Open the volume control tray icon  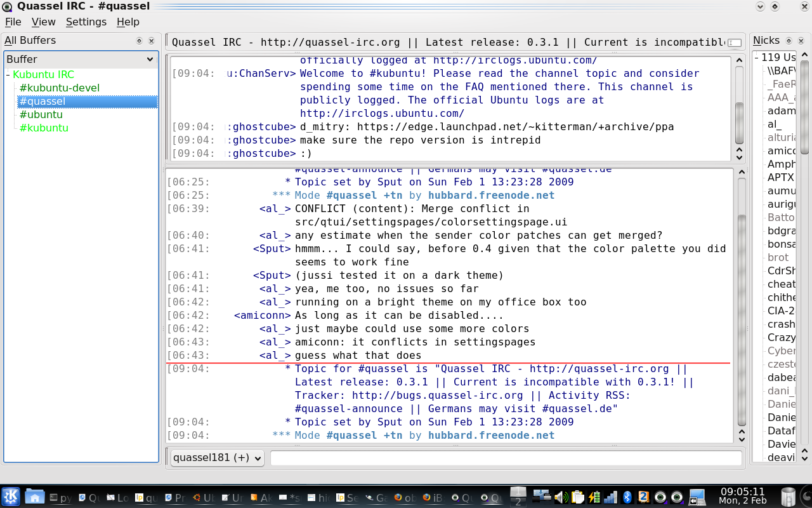point(560,497)
